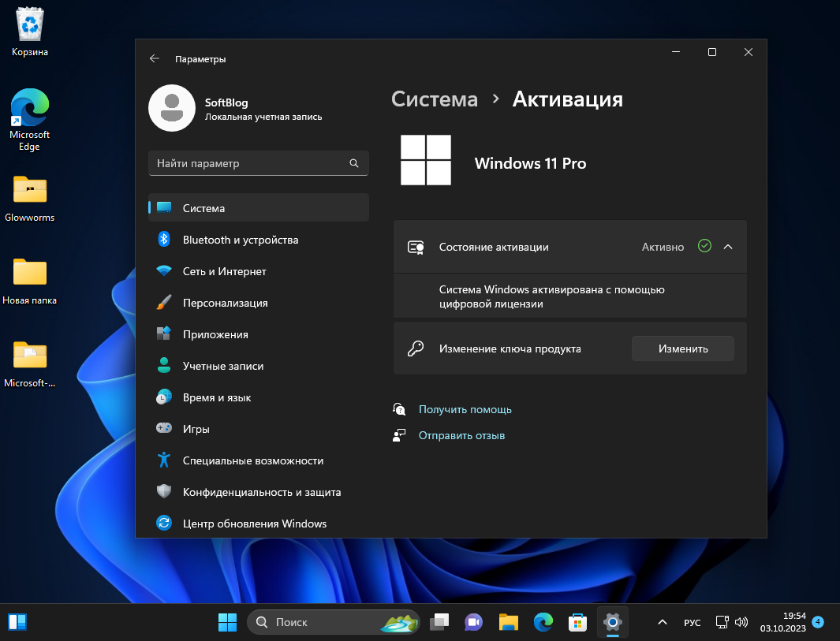Open Task View on the taskbar
The width and height of the screenshot is (840, 641).
click(x=439, y=622)
